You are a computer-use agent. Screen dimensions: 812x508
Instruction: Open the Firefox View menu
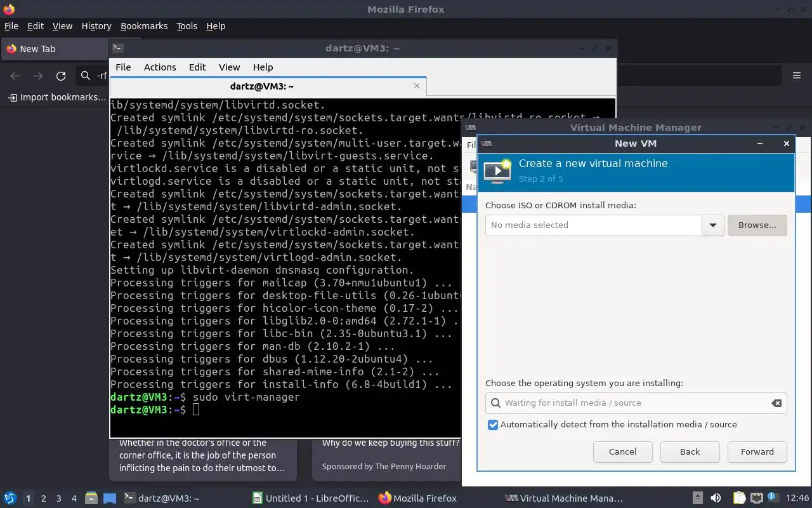click(62, 26)
